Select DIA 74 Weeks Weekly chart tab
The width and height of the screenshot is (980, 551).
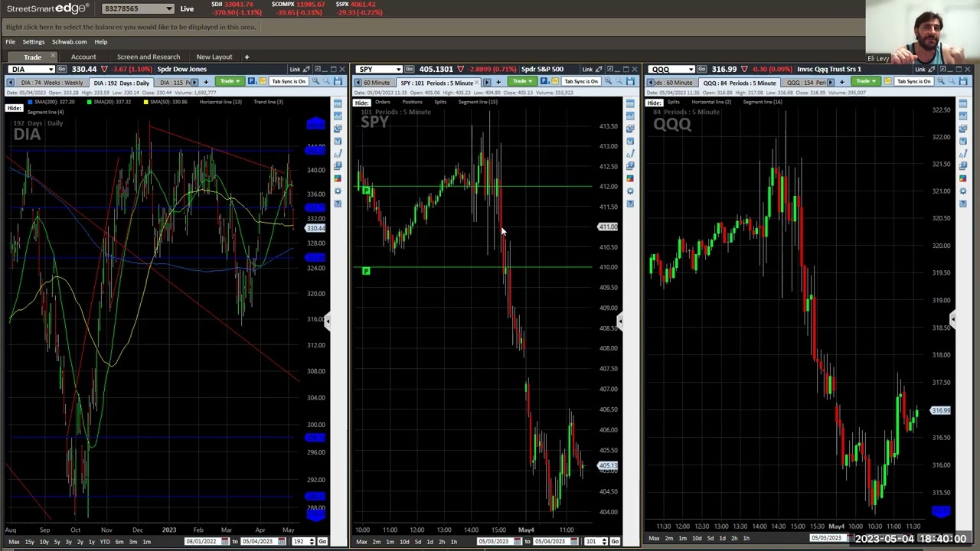51,83
